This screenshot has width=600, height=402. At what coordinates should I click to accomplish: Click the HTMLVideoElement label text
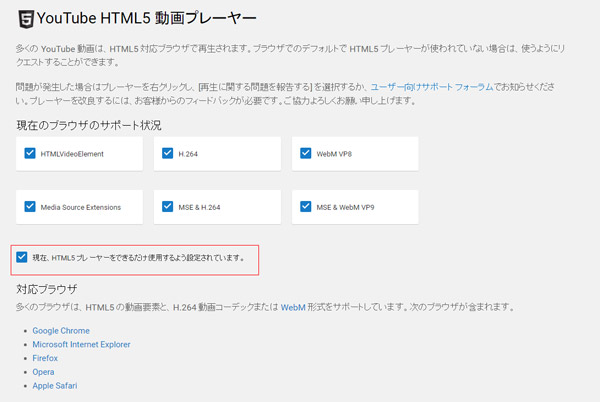(x=72, y=154)
